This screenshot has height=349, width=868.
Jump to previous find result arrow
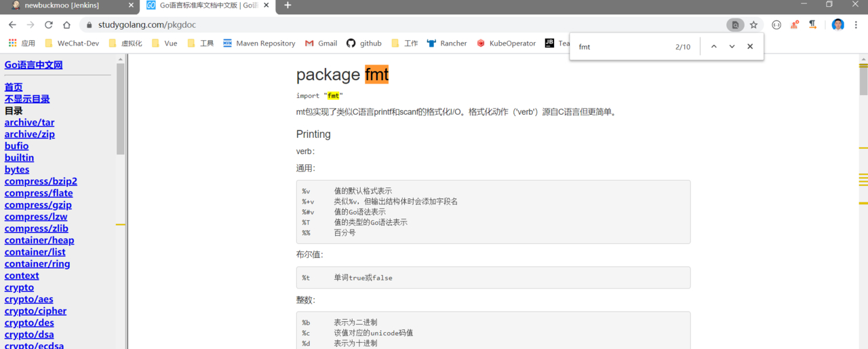(713, 47)
